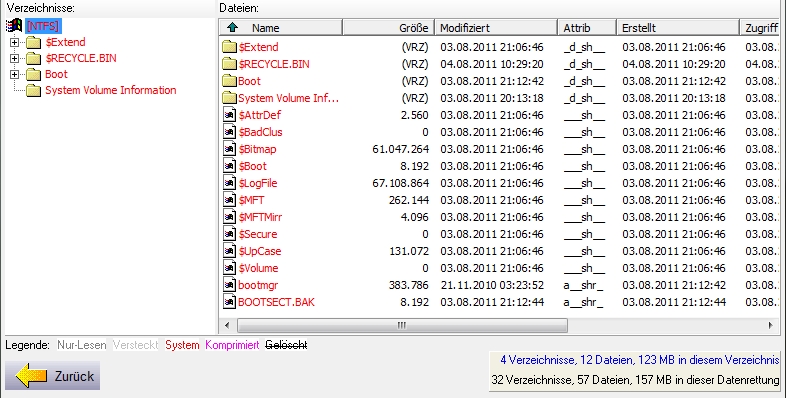
Task: Click modified date 21.11.2010 03:23:52
Action: [x=492, y=285]
